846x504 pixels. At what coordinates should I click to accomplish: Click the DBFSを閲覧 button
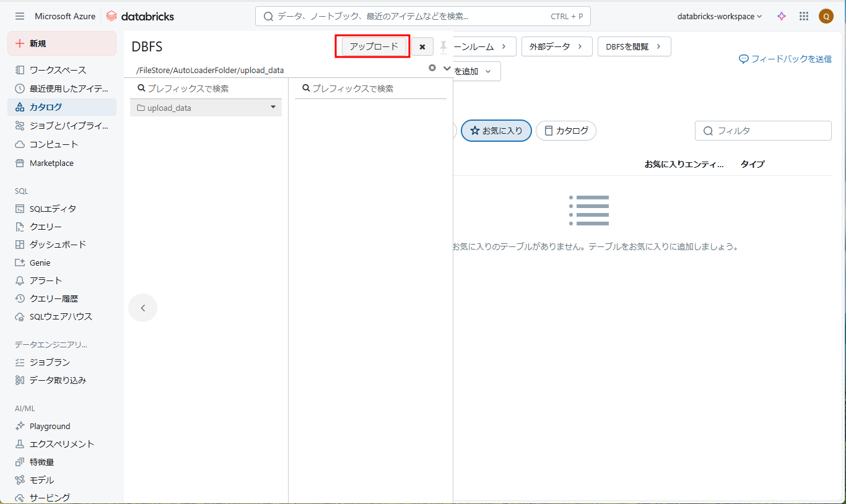pos(634,46)
